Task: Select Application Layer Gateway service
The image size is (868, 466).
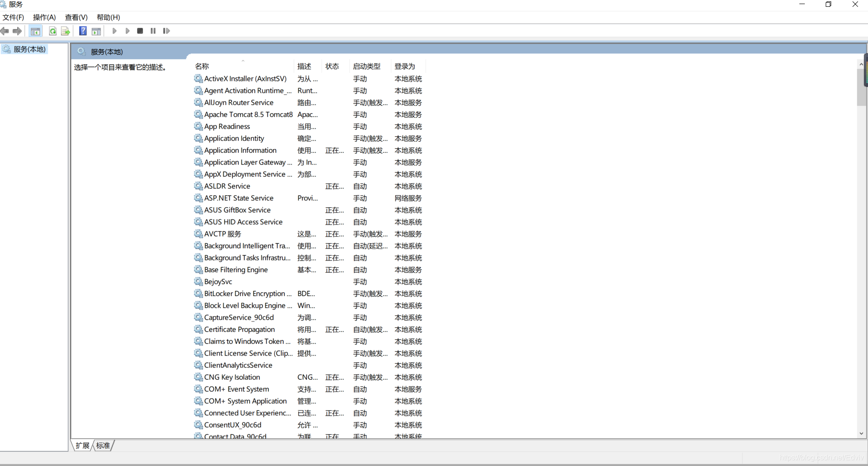Action: (x=309, y=162)
